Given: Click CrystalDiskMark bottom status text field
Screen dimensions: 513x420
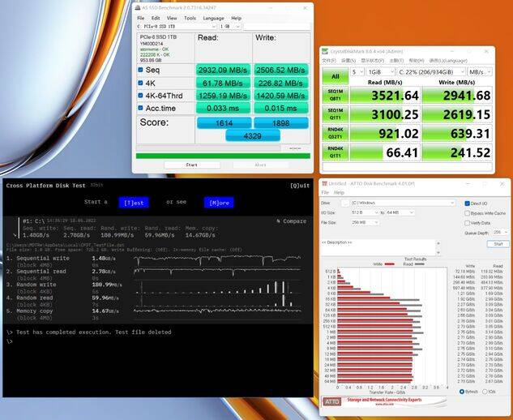Looking at the screenshot, I should pos(408,167).
